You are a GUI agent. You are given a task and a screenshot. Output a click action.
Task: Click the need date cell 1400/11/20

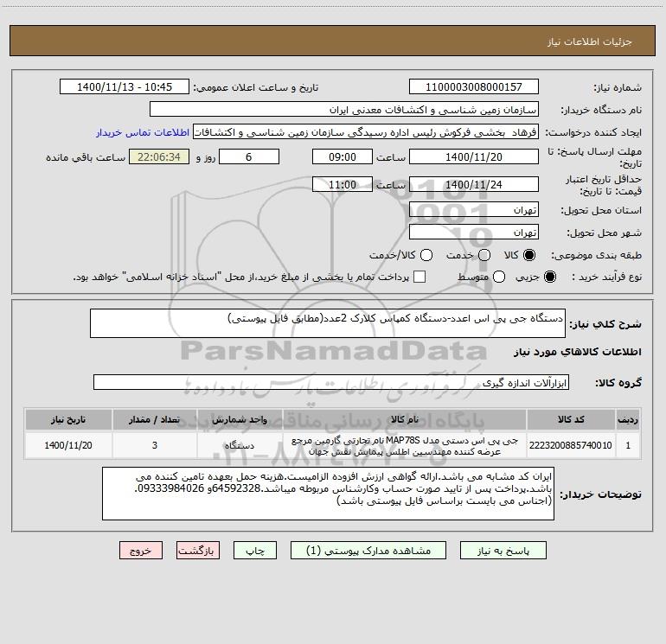click(x=68, y=445)
